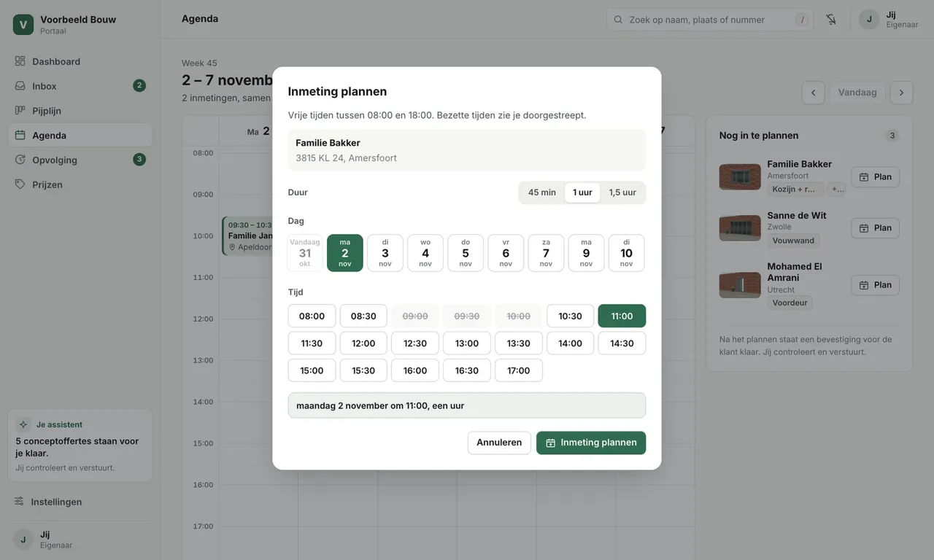This screenshot has height=560, width=934.
Task: Open Instellingen sliders icon
Action: (20, 502)
